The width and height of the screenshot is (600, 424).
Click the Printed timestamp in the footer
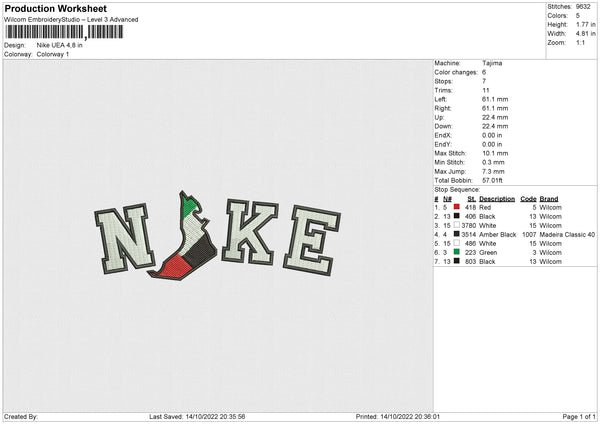[x=410, y=416]
